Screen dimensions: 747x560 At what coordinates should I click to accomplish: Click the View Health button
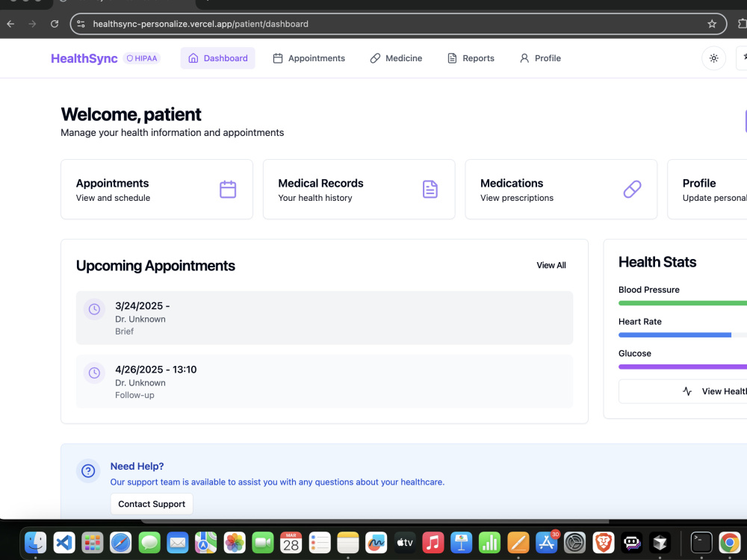pos(683,391)
